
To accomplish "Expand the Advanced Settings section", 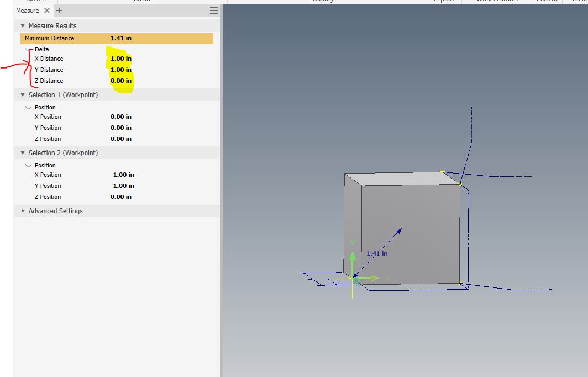I will [x=23, y=211].
